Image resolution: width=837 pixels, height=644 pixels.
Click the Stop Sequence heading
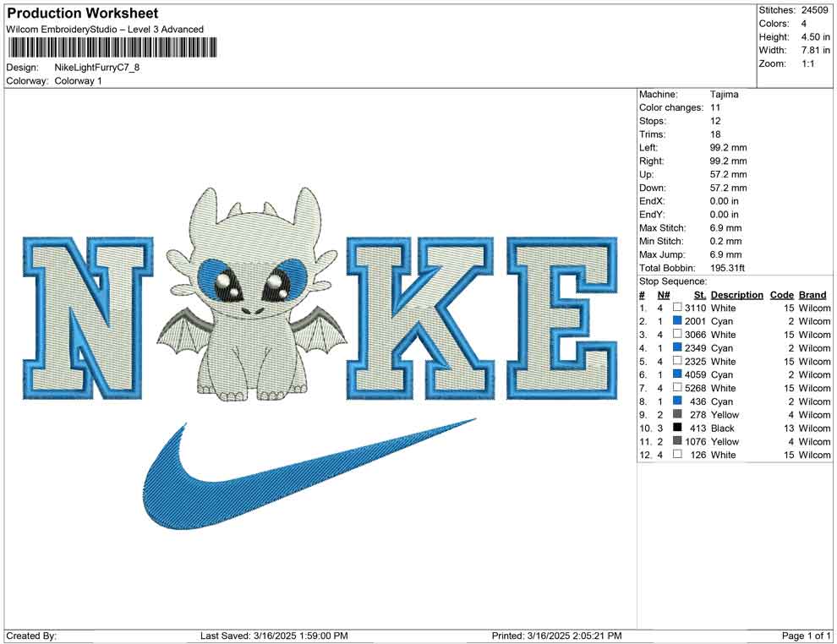click(673, 281)
